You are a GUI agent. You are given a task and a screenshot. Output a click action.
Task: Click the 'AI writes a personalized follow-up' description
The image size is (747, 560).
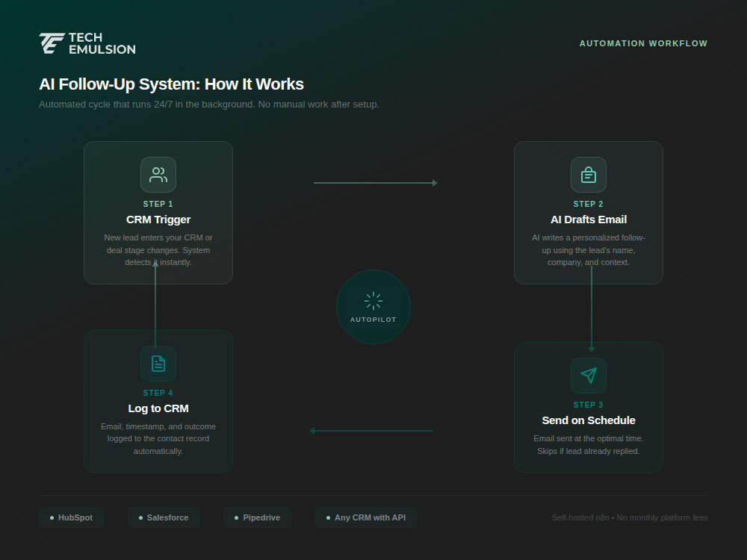pos(589,250)
